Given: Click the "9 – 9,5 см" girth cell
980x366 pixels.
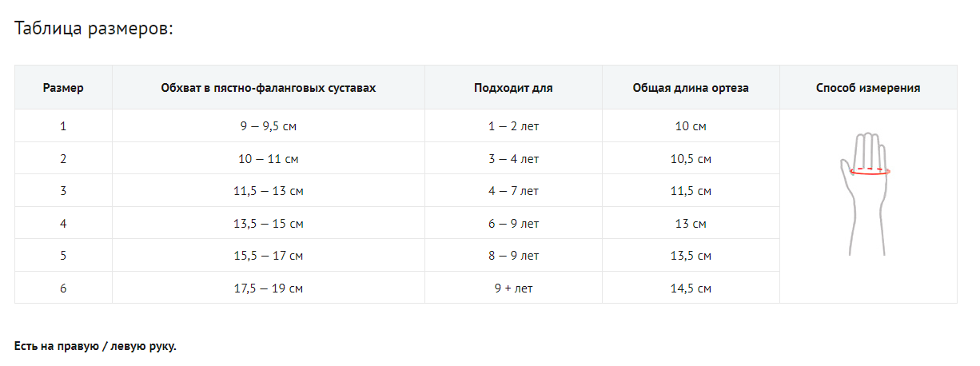Looking at the screenshot, I should 269,126.
